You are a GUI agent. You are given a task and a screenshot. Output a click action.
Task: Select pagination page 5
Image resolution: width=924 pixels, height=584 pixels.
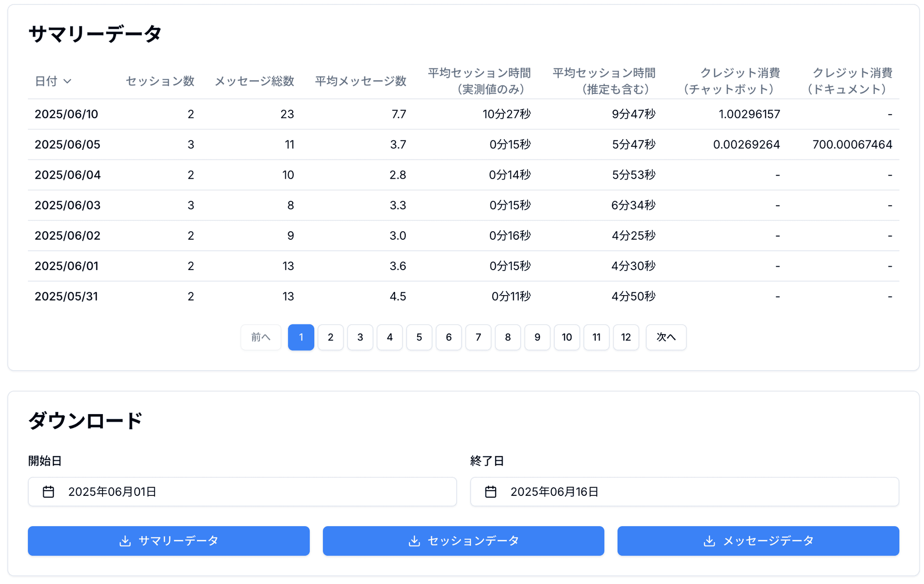419,337
